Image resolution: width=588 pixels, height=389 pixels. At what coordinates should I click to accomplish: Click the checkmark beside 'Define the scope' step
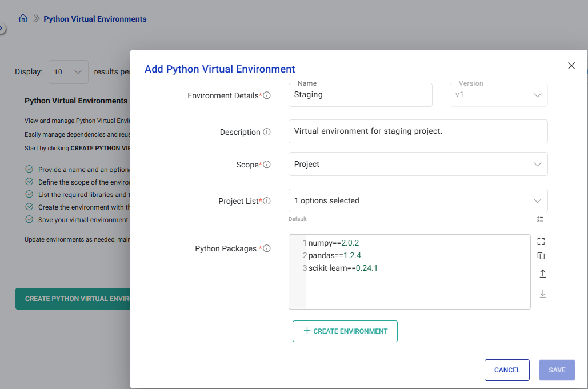pos(28,181)
